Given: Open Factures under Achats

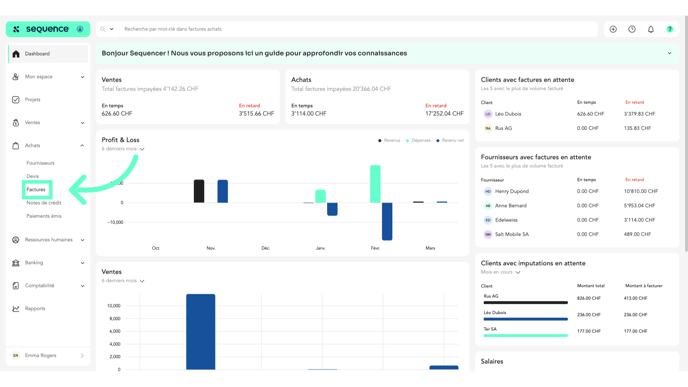Looking at the screenshot, I should (36, 190).
